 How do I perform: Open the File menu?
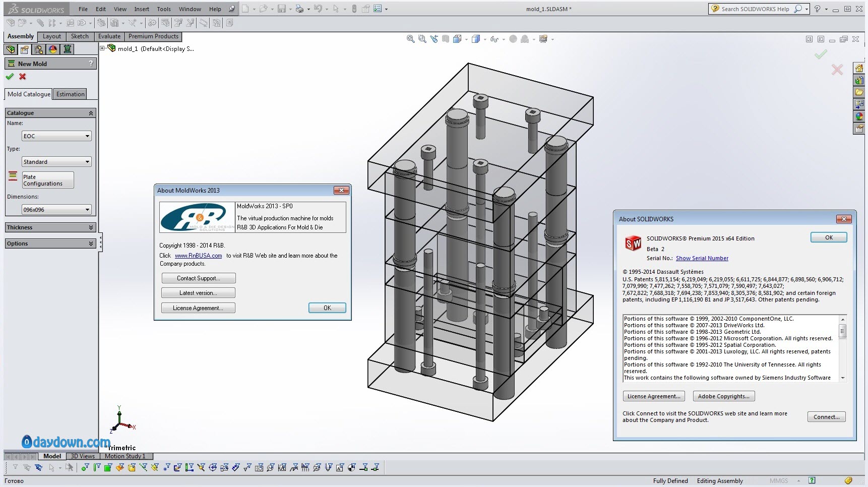[83, 9]
